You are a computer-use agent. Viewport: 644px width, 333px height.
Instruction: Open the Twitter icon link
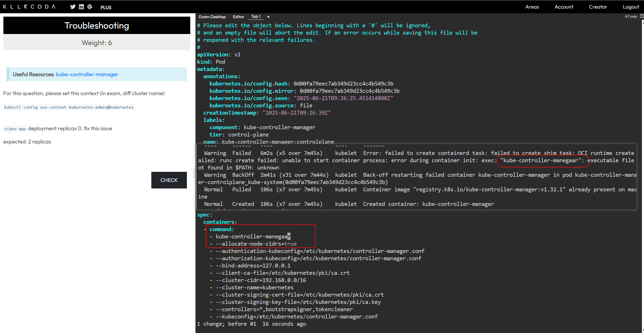coord(73,7)
